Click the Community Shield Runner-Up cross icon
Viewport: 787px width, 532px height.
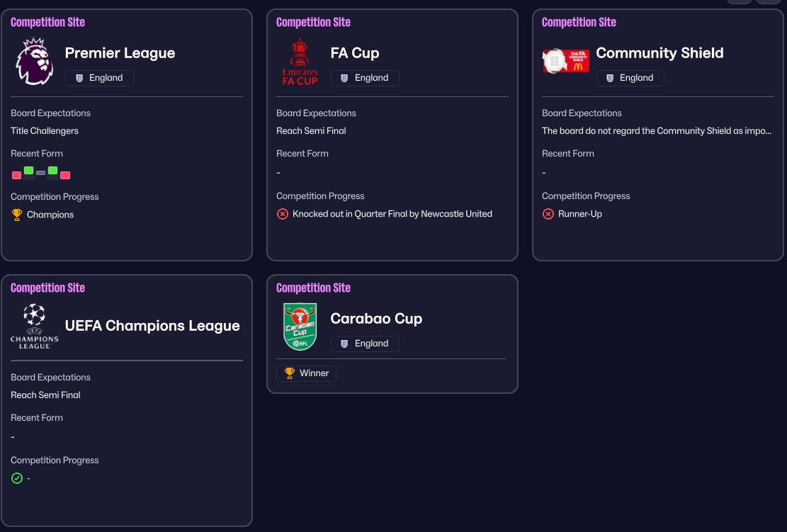point(548,214)
